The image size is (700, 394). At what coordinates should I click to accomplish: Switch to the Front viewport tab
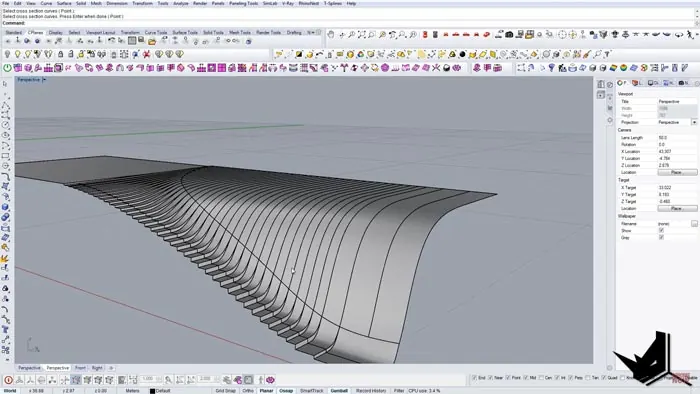click(80, 368)
